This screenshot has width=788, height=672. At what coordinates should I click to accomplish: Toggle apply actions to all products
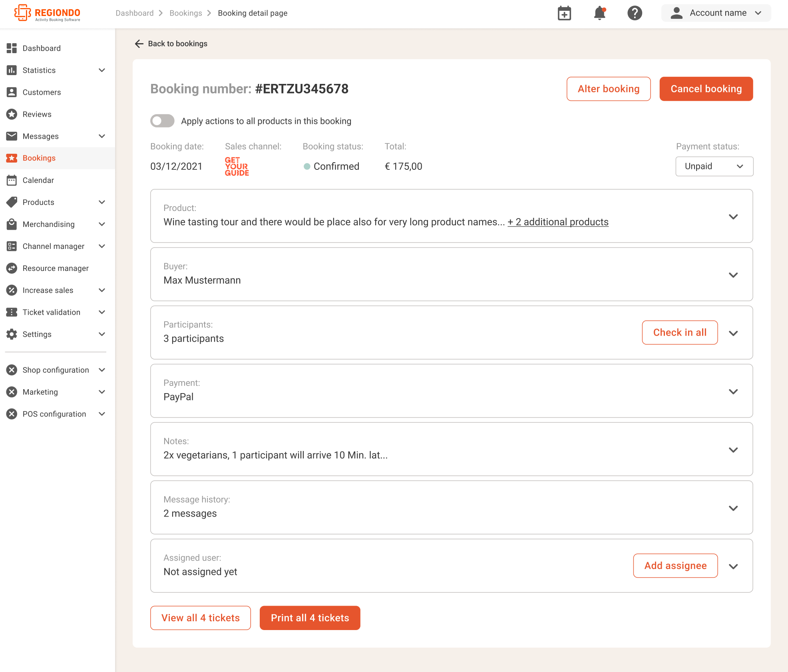pyautogui.click(x=162, y=121)
